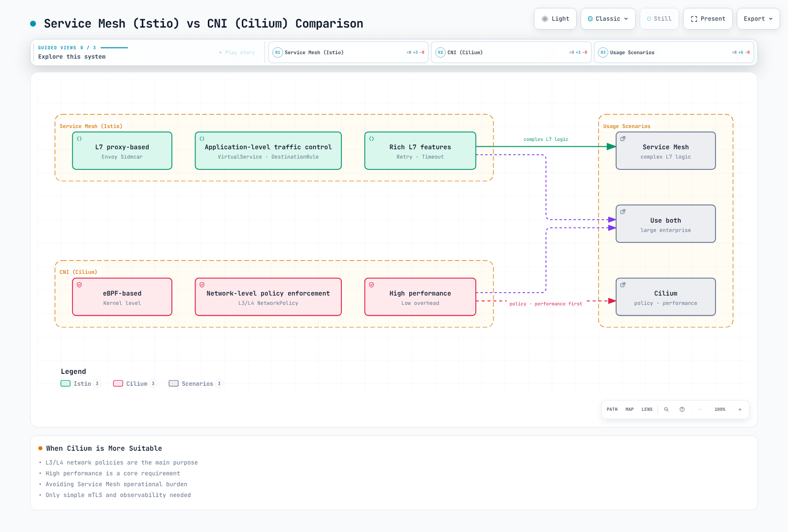Open the diagram search icon
The width and height of the screenshot is (788, 532).
click(x=666, y=409)
